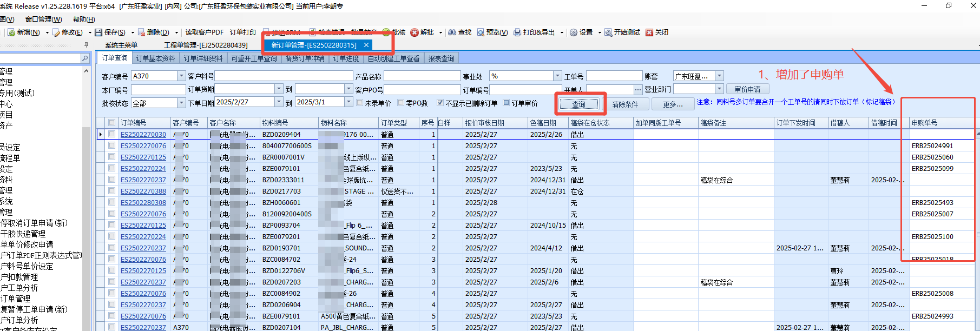This screenshot has width=980, height=331.
Task: Open order link ES2502270125 with BZR0007001V
Action: pyautogui.click(x=143, y=157)
